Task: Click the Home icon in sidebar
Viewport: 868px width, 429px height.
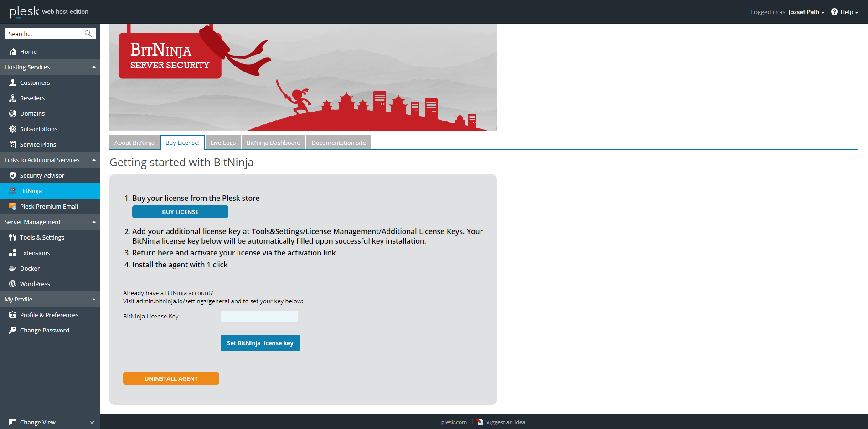Action: coord(13,51)
